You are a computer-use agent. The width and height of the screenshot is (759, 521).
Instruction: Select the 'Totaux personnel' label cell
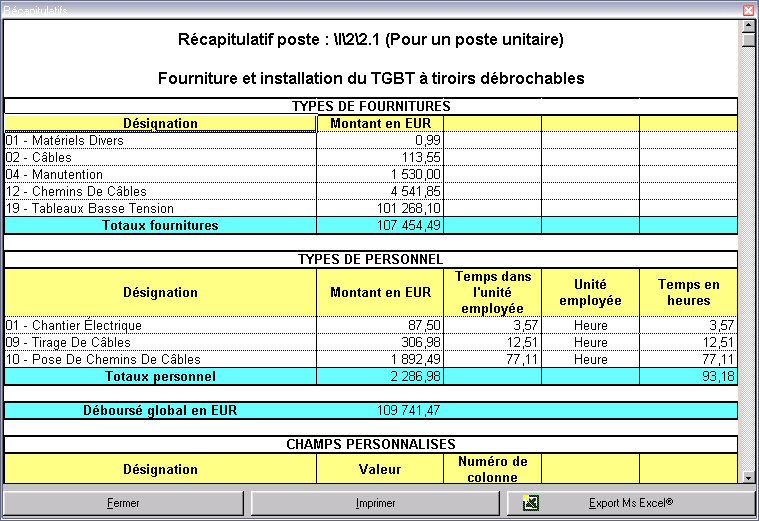pos(160,377)
